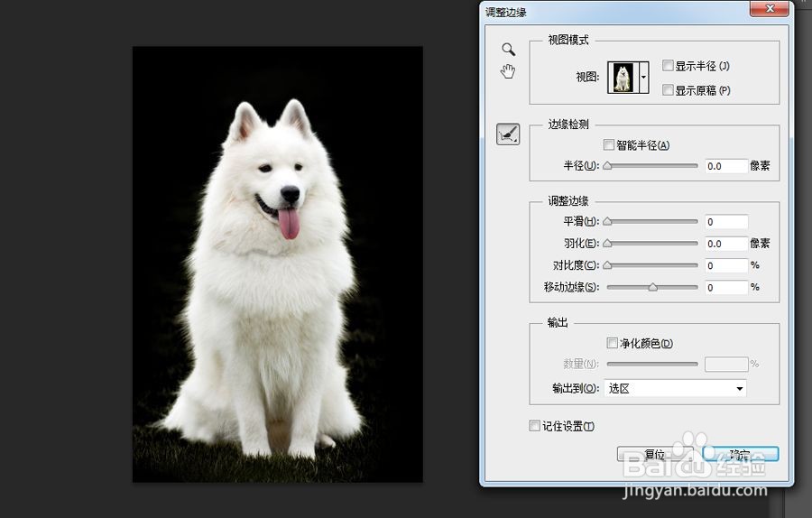The width and height of the screenshot is (812, 518).
Task: Click the 对比度 percent value field
Action: [x=726, y=265]
